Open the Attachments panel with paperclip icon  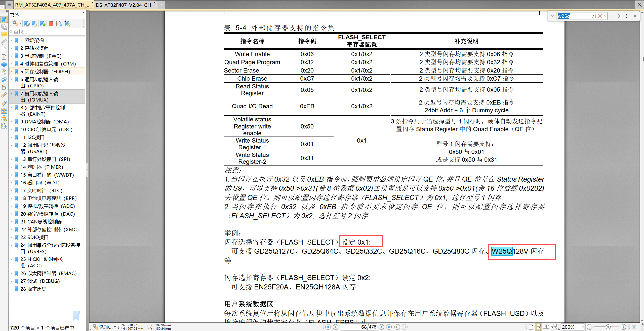point(4,42)
